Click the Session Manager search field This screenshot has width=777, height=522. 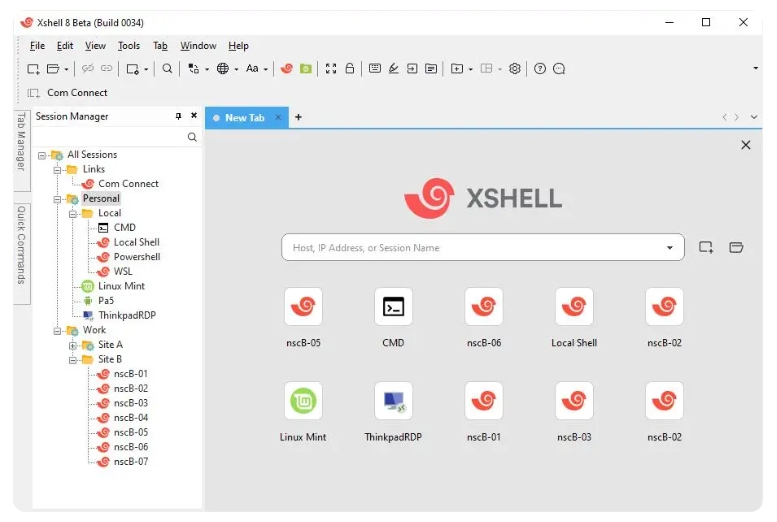click(x=110, y=137)
